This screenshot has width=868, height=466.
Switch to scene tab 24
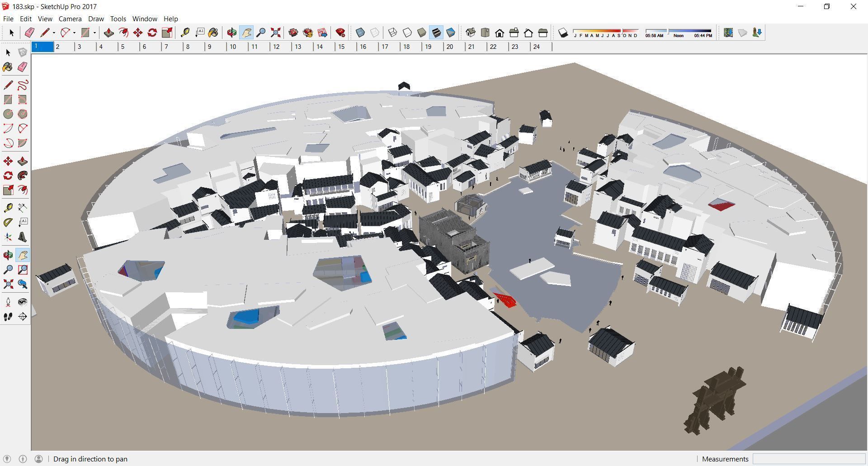click(542, 47)
